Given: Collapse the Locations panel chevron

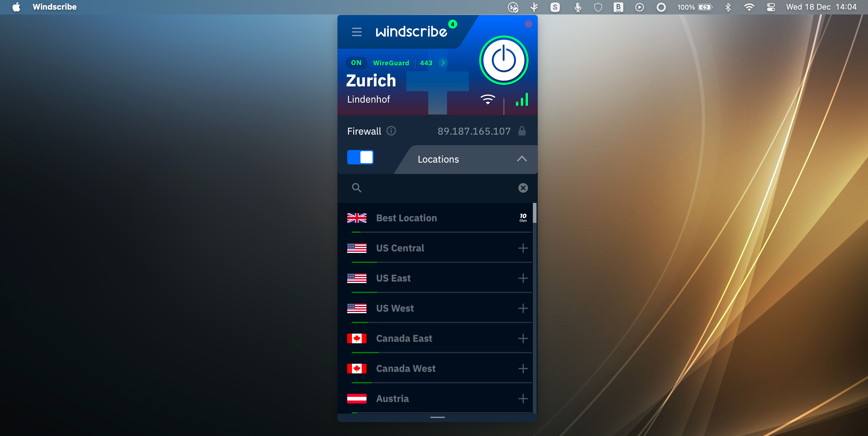Looking at the screenshot, I should 522,158.
